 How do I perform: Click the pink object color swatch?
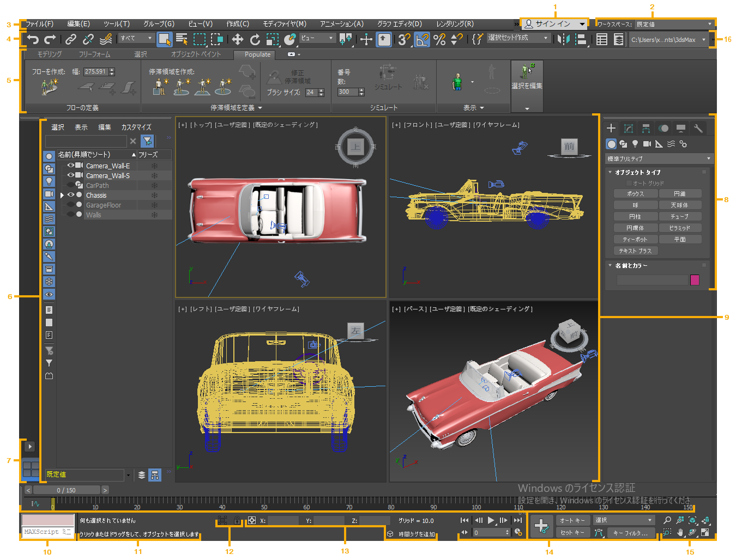695,280
